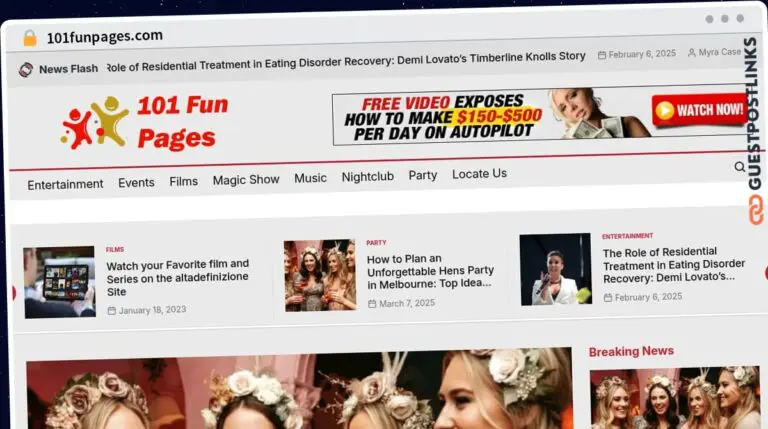The height and width of the screenshot is (429, 768).
Task: Click the search magnifier icon
Action: (740, 167)
